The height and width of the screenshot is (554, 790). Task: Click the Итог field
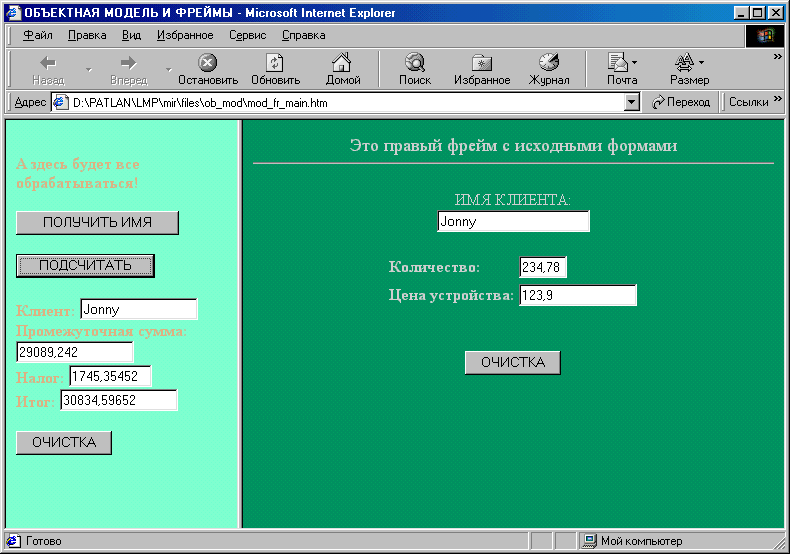[x=118, y=400]
